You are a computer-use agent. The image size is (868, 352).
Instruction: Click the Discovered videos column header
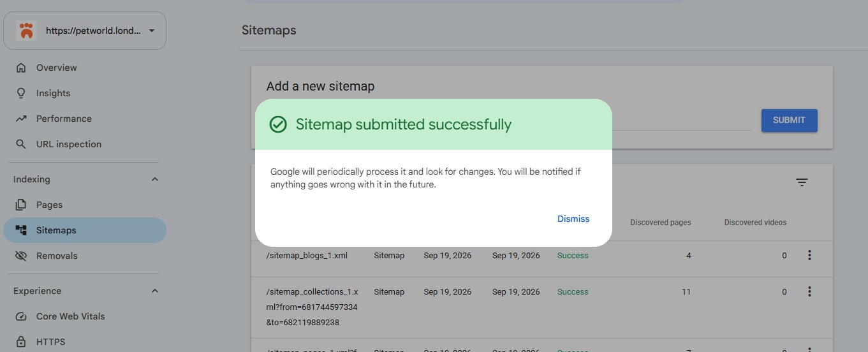coord(755,223)
